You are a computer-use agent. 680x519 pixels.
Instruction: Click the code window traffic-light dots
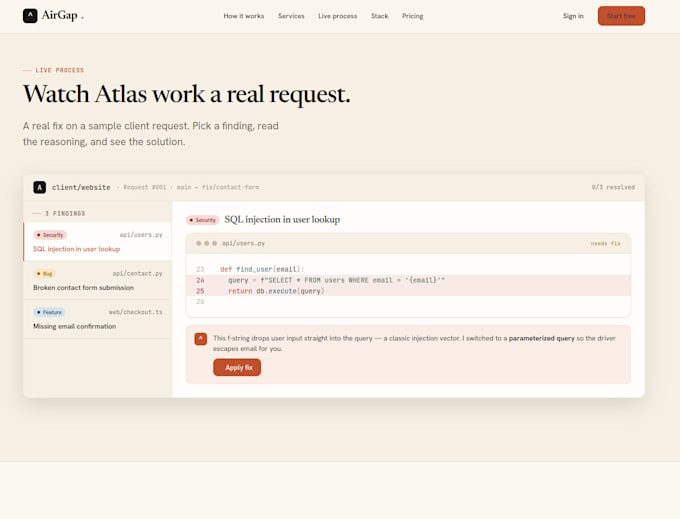206,243
